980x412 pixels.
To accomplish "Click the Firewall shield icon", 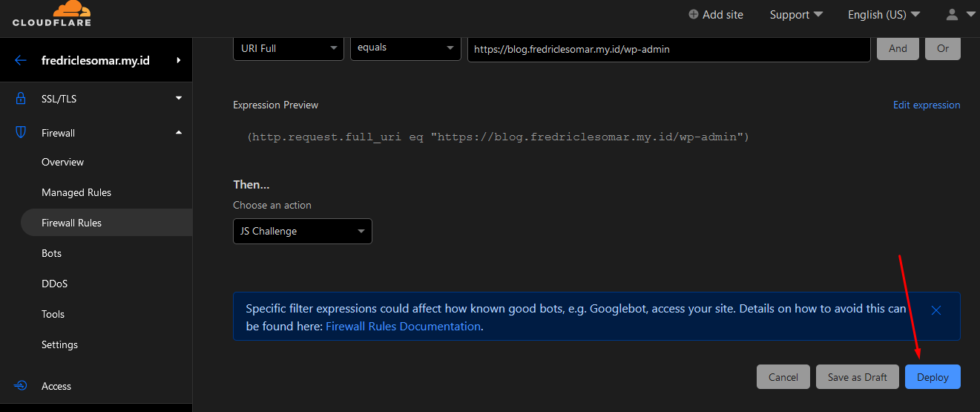I will 21,133.
